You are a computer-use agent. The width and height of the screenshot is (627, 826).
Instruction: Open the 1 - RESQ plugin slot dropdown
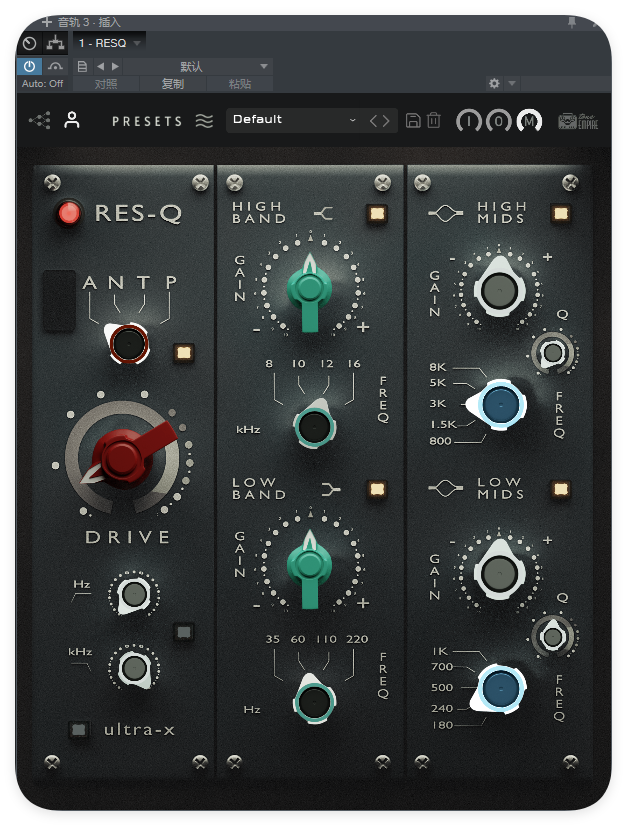(x=109, y=43)
